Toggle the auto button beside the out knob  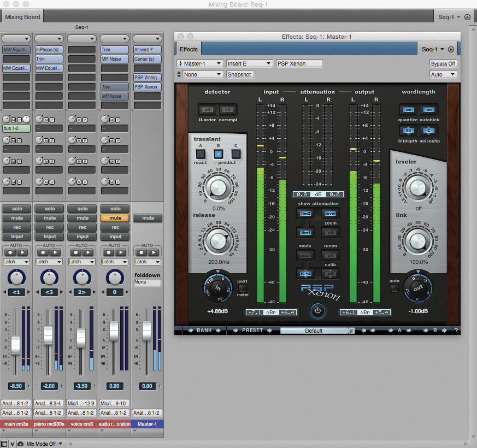pos(394,288)
